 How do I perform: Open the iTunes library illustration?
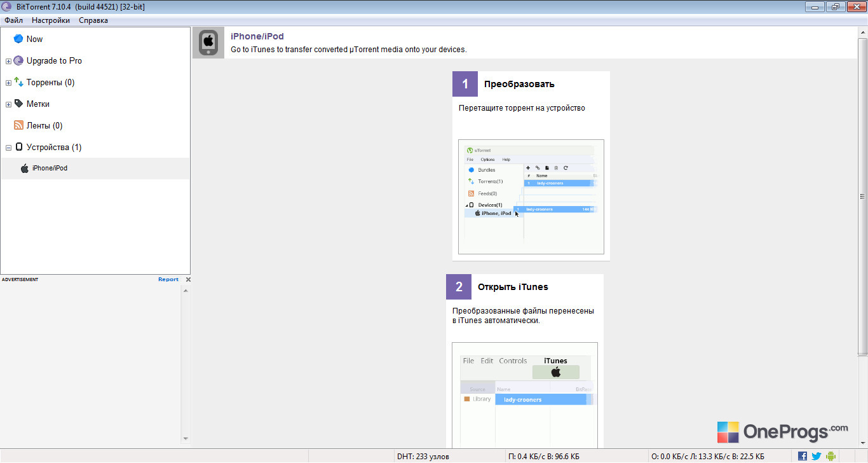525,395
